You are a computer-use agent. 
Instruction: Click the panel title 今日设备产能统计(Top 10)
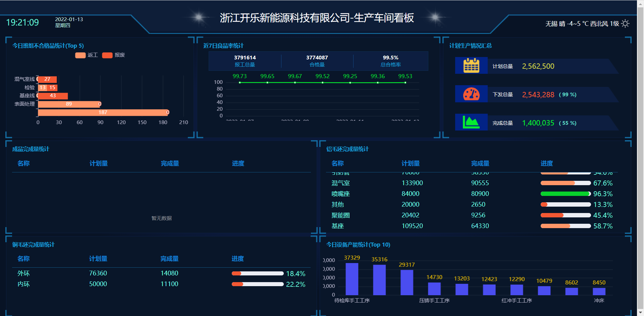[358, 245]
